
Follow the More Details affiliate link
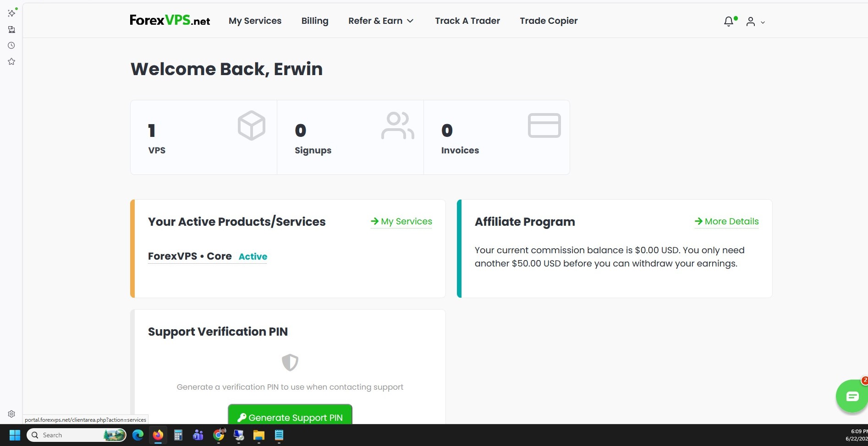coord(727,222)
